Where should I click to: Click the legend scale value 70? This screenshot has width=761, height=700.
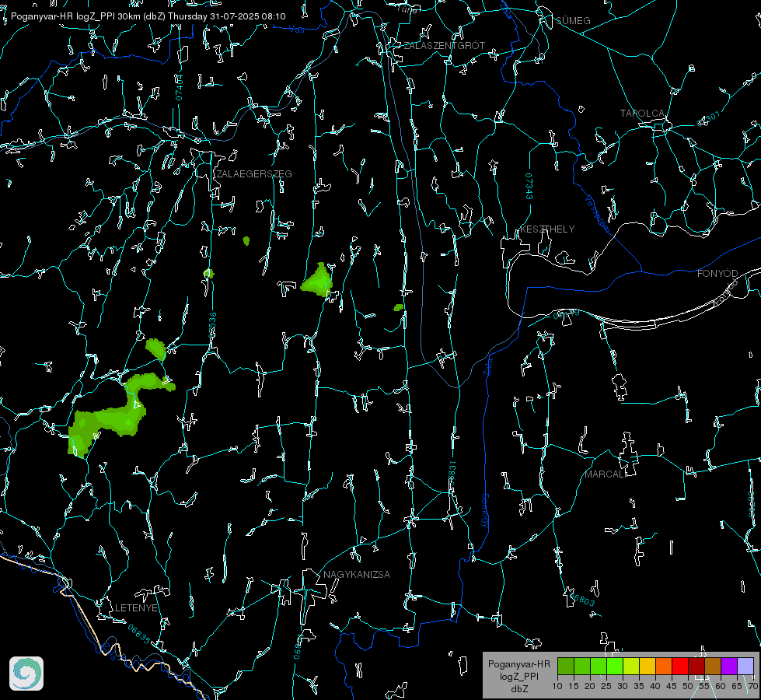752,686
